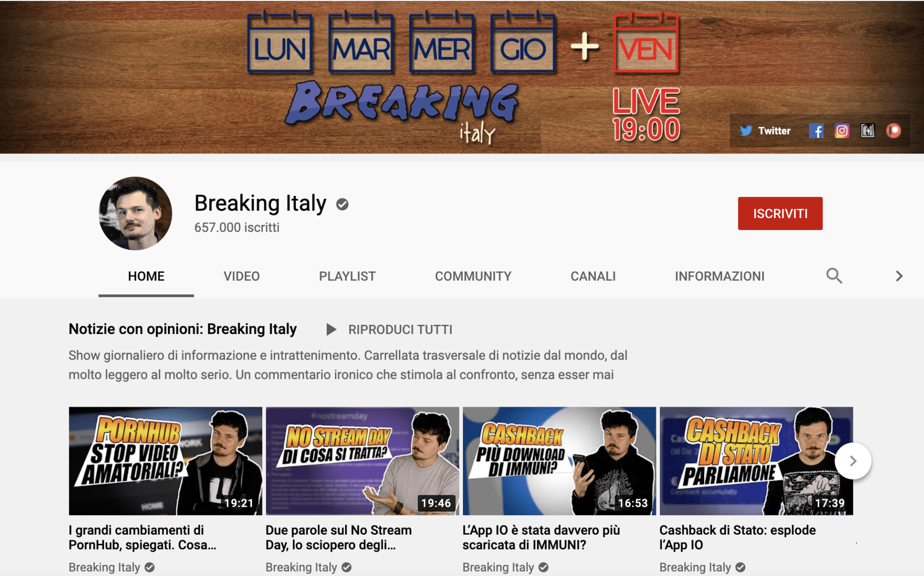Show next videos with carousel arrow

click(853, 461)
